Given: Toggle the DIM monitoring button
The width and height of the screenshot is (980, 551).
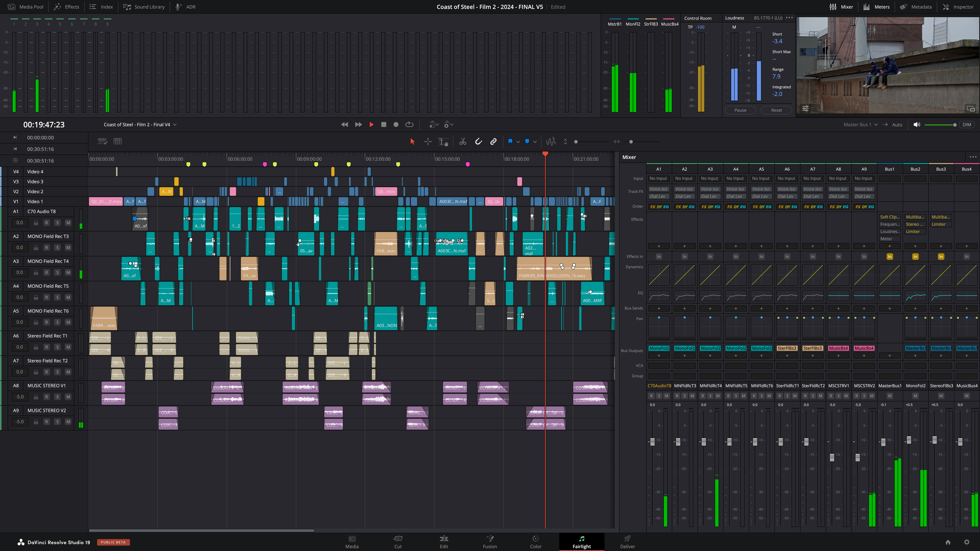Looking at the screenshot, I should (x=967, y=125).
